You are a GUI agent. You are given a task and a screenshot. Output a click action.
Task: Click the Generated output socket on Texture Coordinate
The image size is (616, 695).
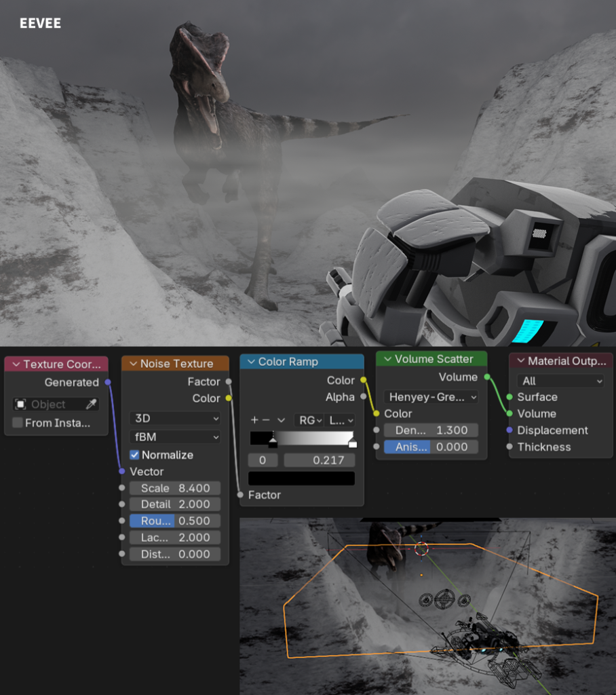click(108, 382)
